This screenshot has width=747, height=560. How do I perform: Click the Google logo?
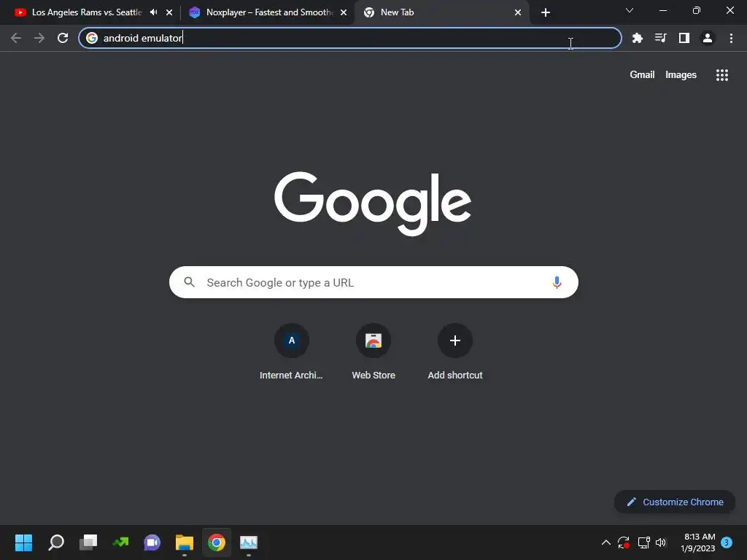click(373, 204)
